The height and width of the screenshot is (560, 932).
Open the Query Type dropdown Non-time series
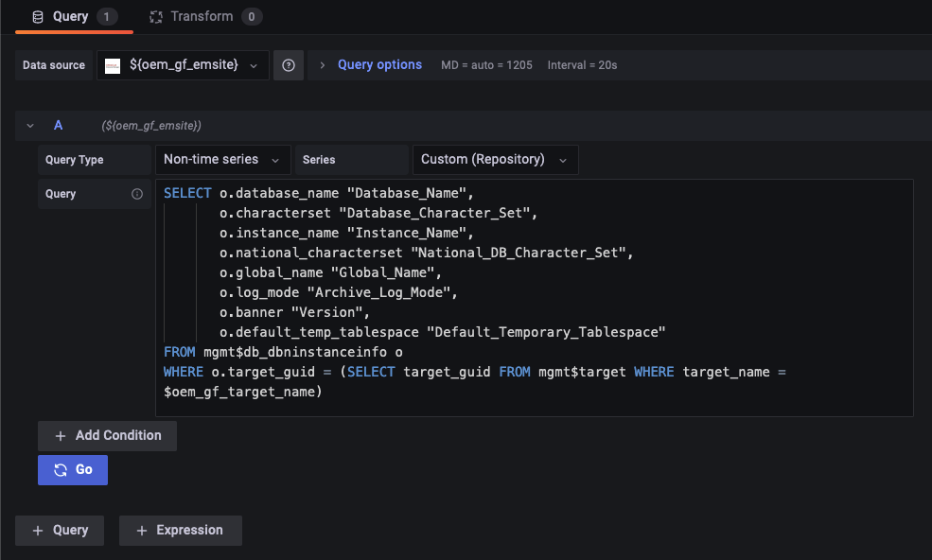[223, 159]
